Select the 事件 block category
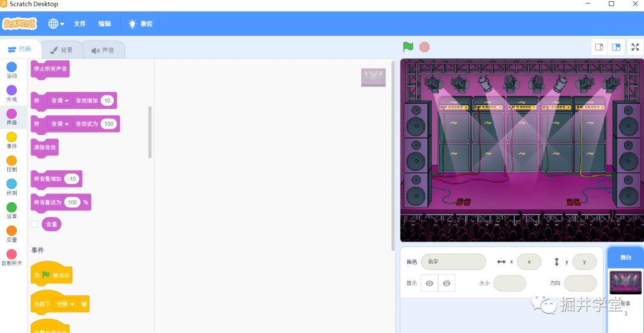Viewport: 644px width, 333px height. point(12,140)
